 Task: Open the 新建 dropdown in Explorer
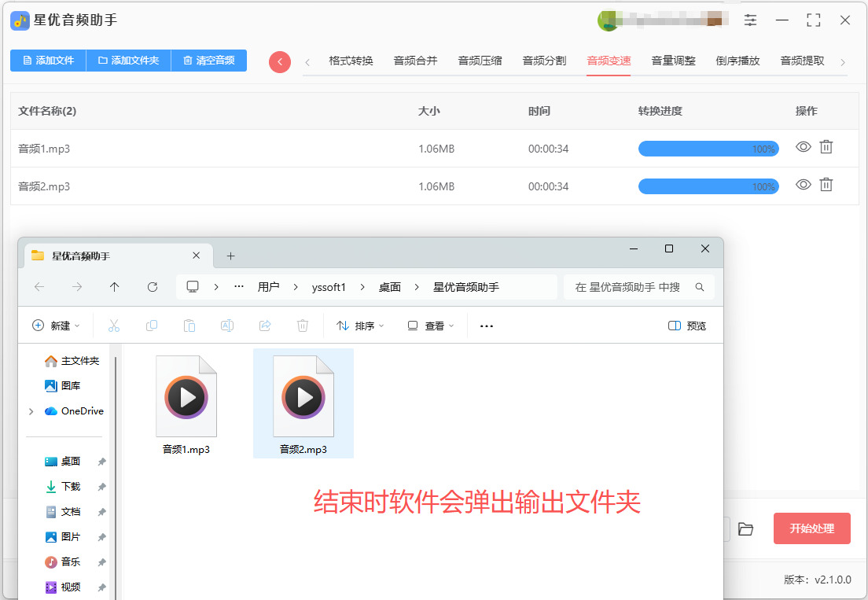(x=56, y=326)
